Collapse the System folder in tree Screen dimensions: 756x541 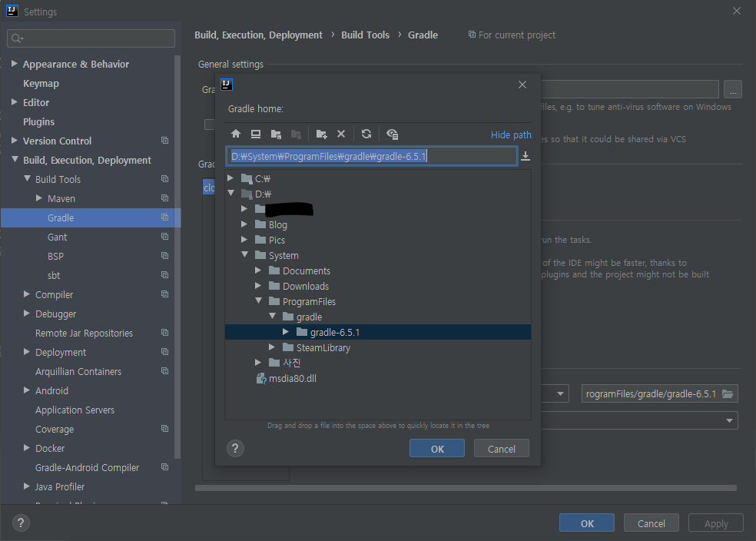[245, 254]
